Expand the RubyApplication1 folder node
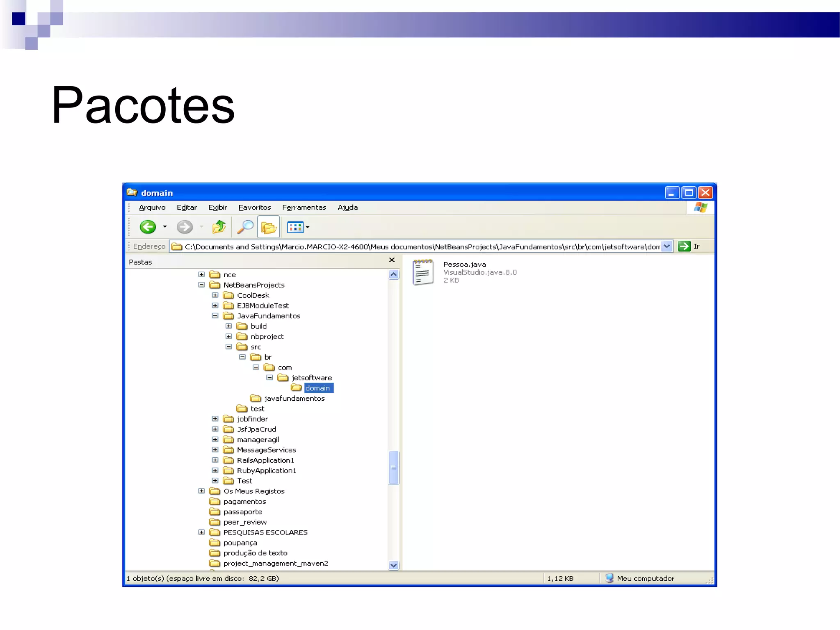The image size is (840, 630). [215, 470]
